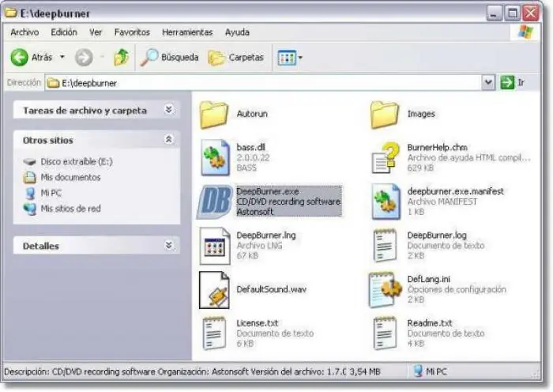This screenshot has height=392, width=553.
Task: Select the DeepBurner.exe DB icon
Action: pos(214,202)
